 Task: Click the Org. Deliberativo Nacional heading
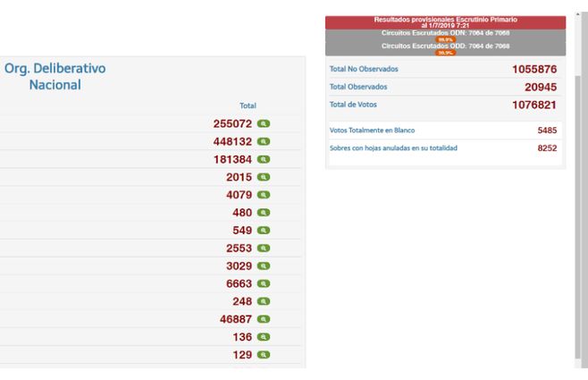(55, 76)
